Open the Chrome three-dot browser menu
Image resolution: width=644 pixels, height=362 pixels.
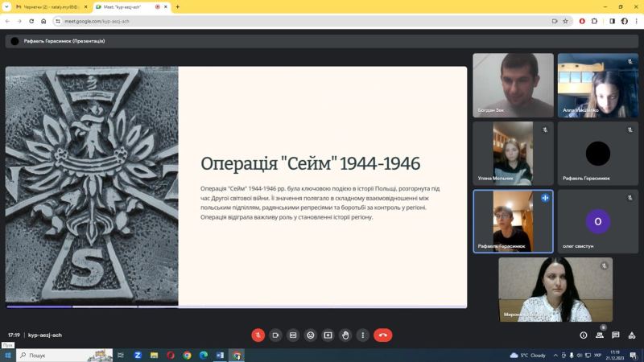[636, 21]
